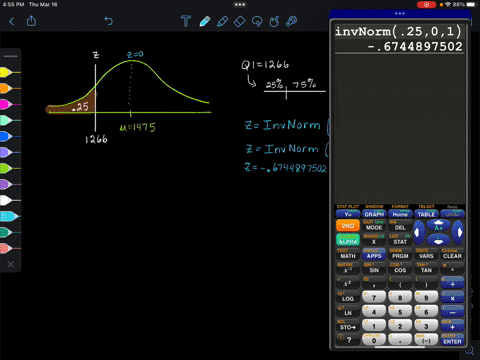Viewport: 480px width, 360px height.
Task: Tap the calculator down arrow key
Action: [x=439, y=240]
